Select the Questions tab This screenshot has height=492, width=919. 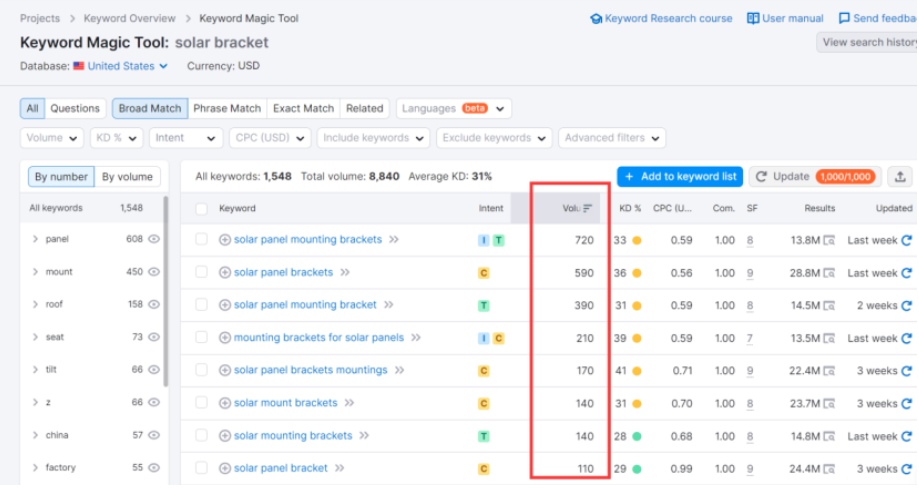pos(75,108)
